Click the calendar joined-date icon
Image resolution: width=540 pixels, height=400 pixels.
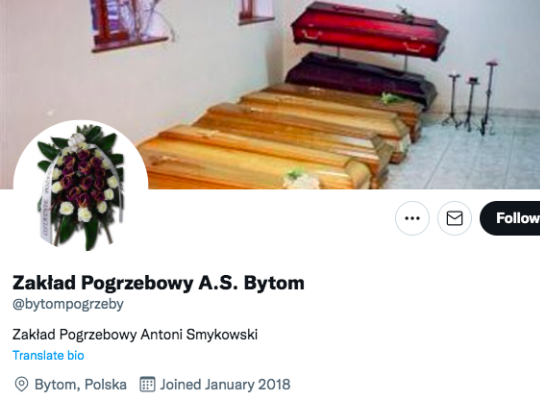147,384
